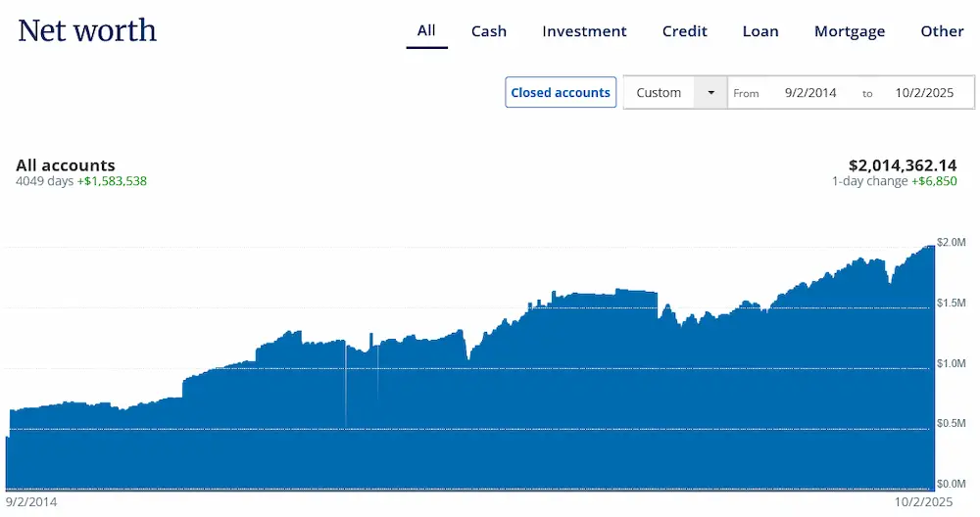This screenshot has height=517, width=980.
Task: Click the 1-day change +$6,850 value
Action: coord(934,182)
